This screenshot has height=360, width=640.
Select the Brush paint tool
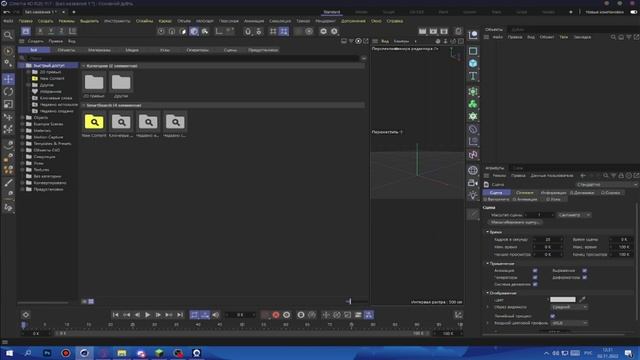point(8,182)
